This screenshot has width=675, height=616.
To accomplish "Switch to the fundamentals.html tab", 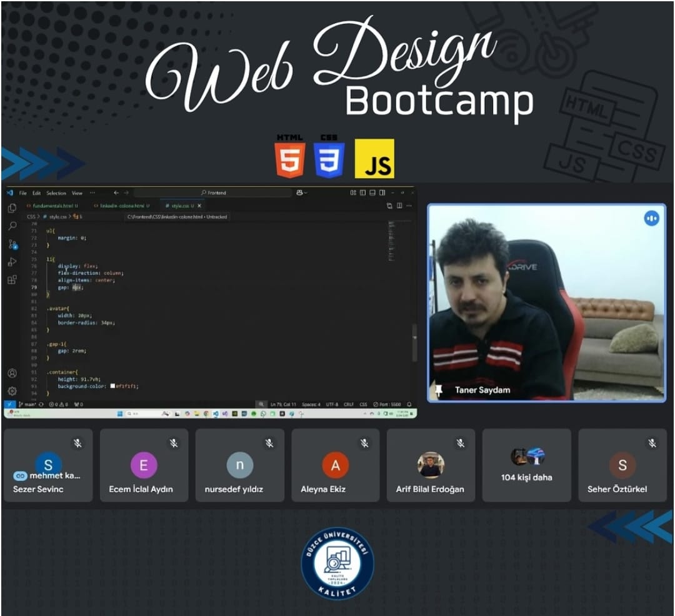I will (x=51, y=206).
